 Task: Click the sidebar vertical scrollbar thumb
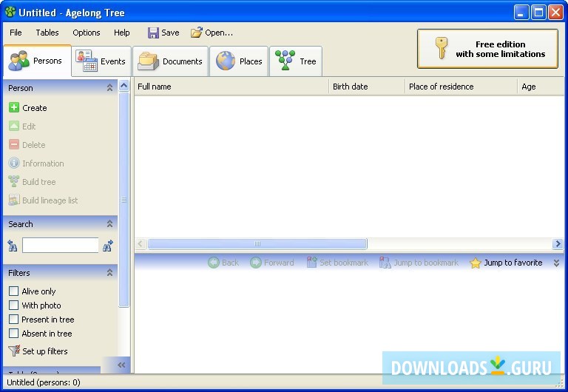124,200
